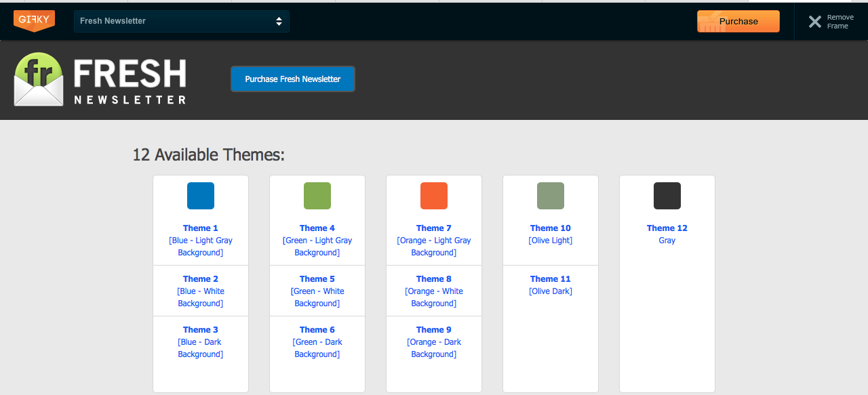Viewport: 868px width, 395px height.
Task: Select the blue color swatch
Action: click(201, 196)
